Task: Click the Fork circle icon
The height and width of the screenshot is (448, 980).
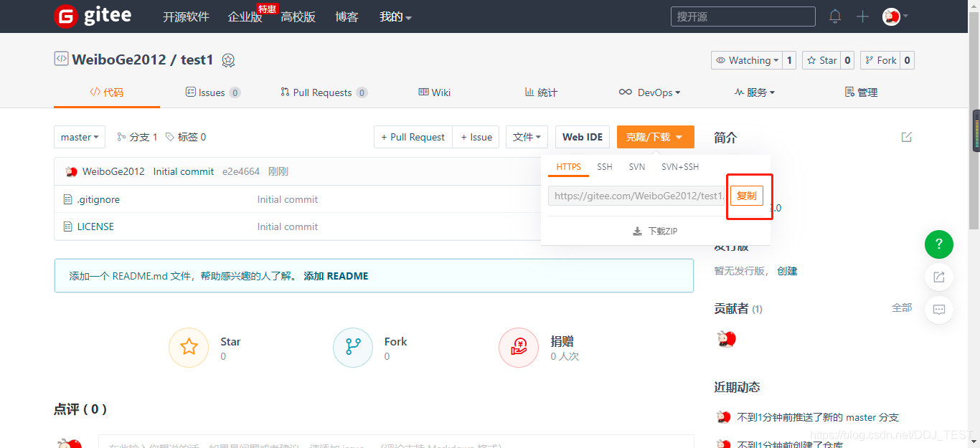Action: [x=353, y=348]
